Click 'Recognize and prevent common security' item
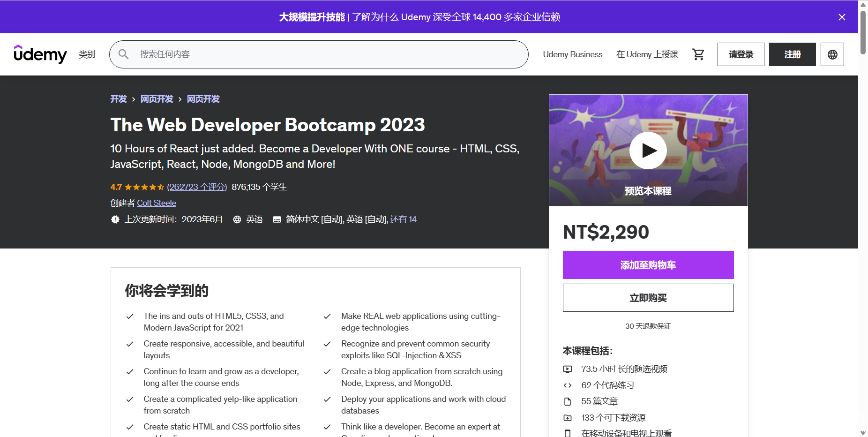The width and height of the screenshot is (868, 437). [x=416, y=349]
